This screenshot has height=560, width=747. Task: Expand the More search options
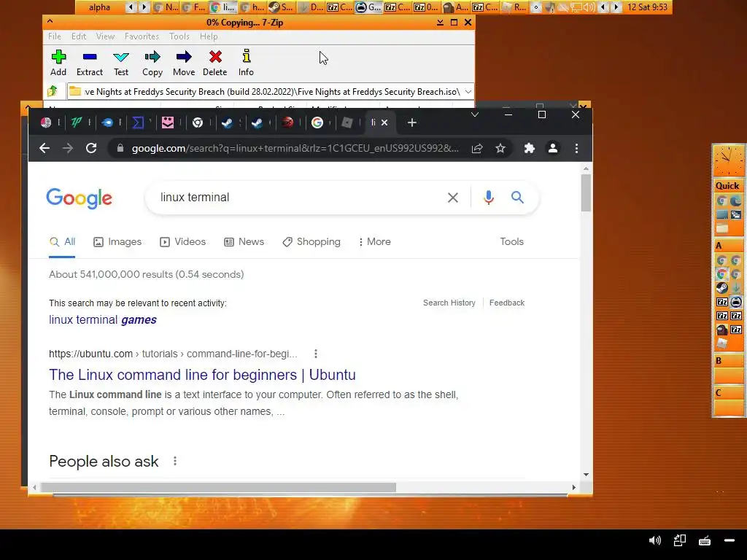[x=375, y=242]
